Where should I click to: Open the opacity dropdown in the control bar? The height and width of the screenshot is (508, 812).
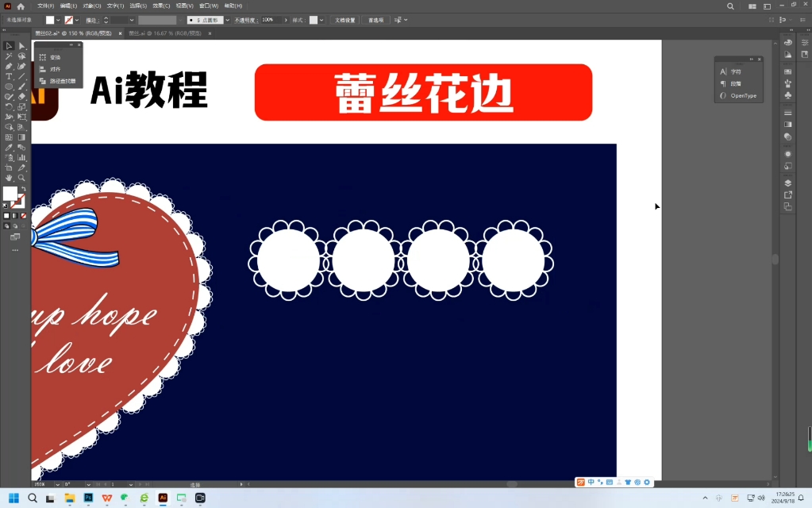tap(286, 20)
